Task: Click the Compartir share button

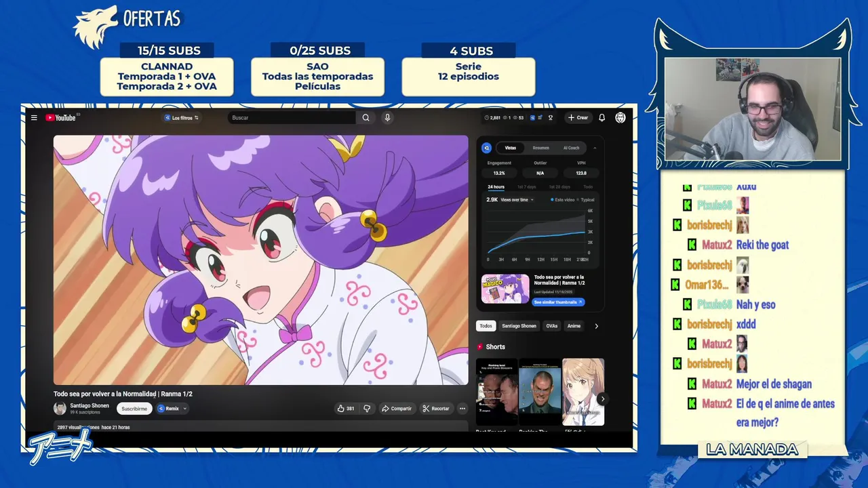Action: 397,409
